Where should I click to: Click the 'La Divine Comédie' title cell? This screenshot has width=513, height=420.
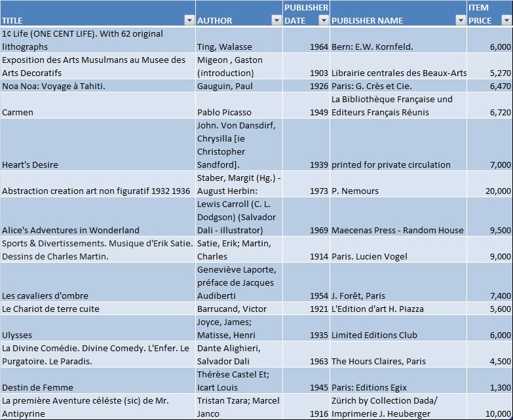(x=98, y=354)
